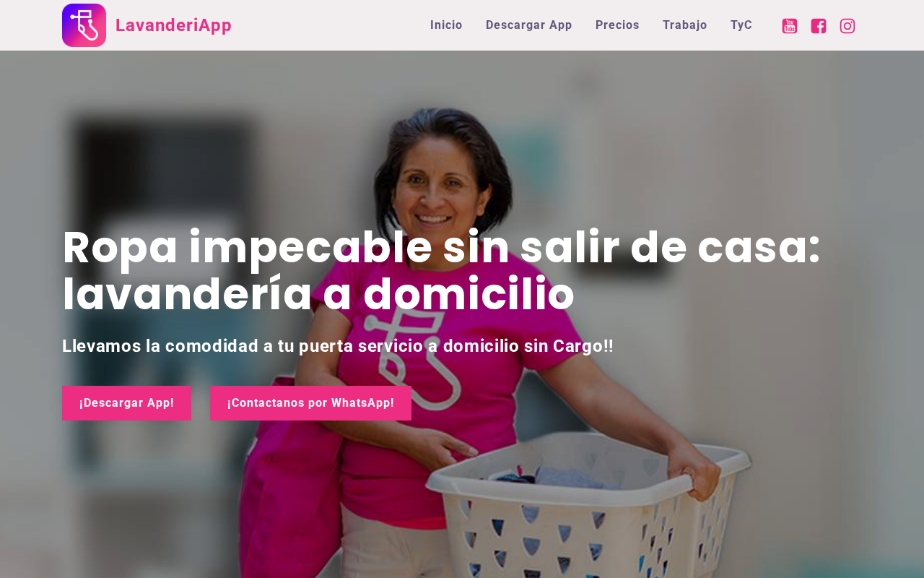Click the ¡Contactanos por WhatsApp! button
The image size is (924, 578).
(x=311, y=403)
